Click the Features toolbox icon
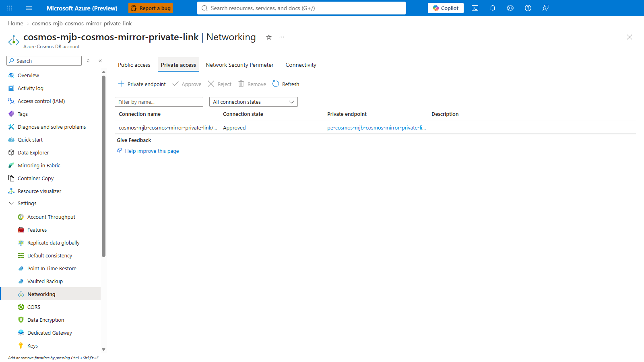 (x=21, y=230)
